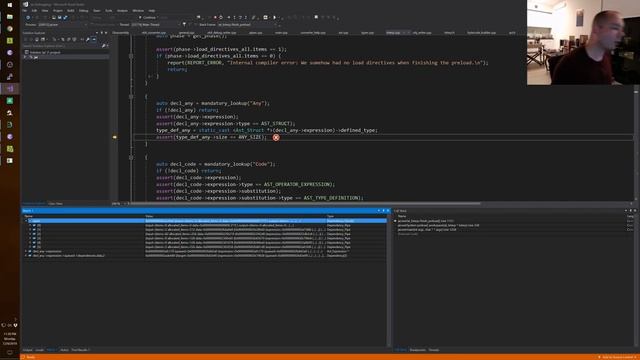Click the editor horizontal scrollbar

coord(304,203)
